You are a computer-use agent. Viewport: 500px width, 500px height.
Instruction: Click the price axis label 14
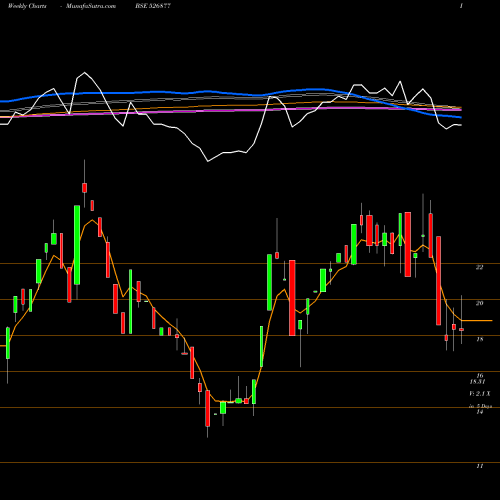[479, 412]
